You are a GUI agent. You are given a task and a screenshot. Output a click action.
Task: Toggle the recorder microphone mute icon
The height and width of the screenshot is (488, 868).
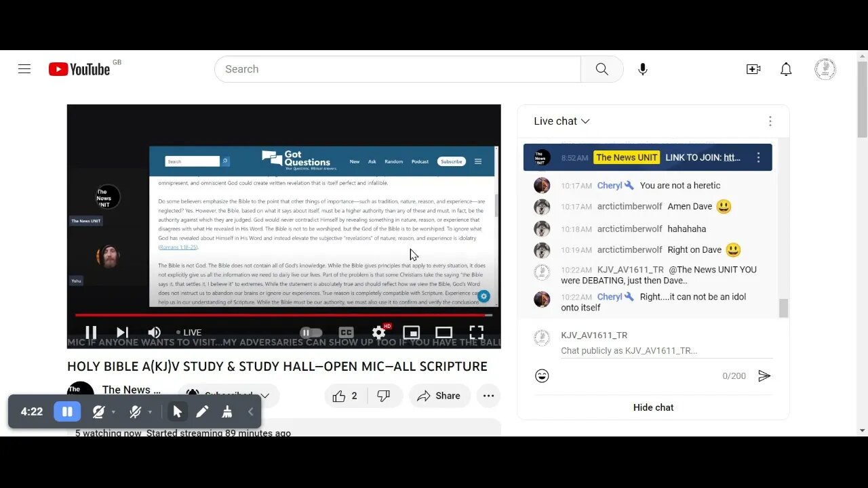tap(135, 411)
